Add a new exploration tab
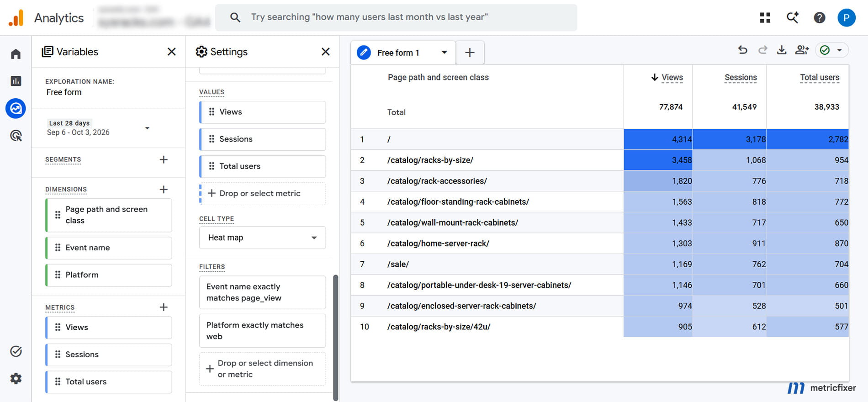Screen dimensions: 868x402 [470, 53]
